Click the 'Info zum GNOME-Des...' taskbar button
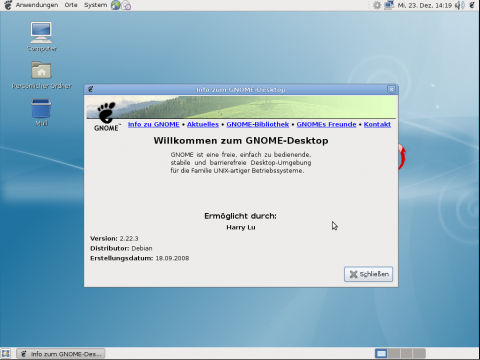Screen dimensions: 480x360 61,354
